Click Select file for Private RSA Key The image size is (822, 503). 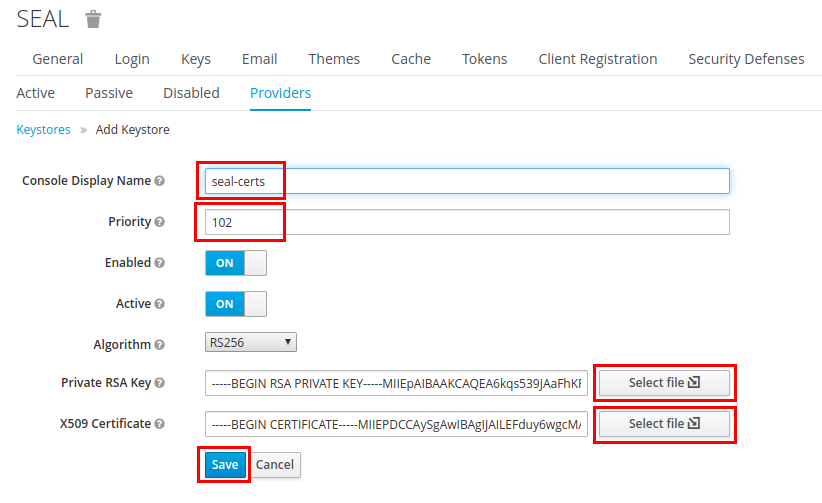coord(664,383)
